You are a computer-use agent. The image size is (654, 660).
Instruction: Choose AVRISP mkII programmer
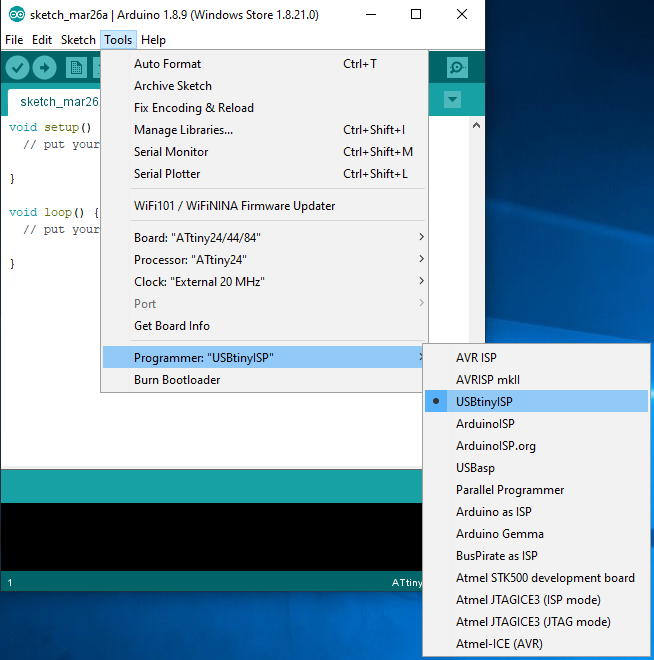click(536, 380)
